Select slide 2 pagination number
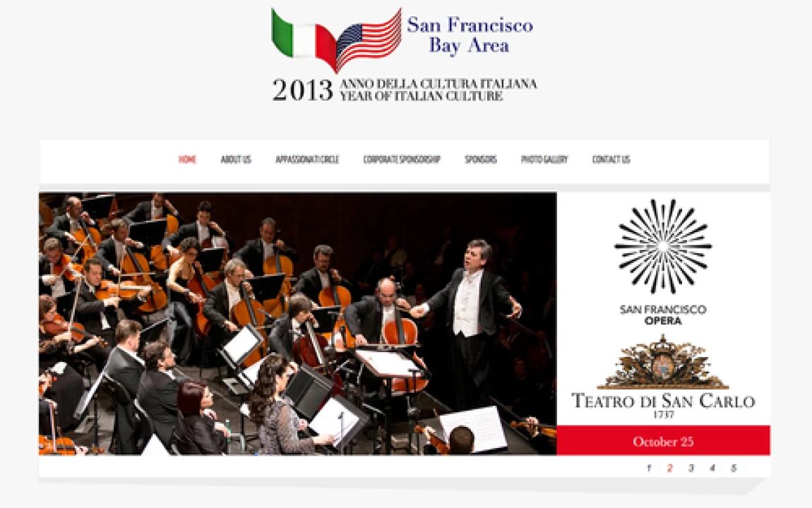Screen dimensions: 812x508 tap(669, 468)
